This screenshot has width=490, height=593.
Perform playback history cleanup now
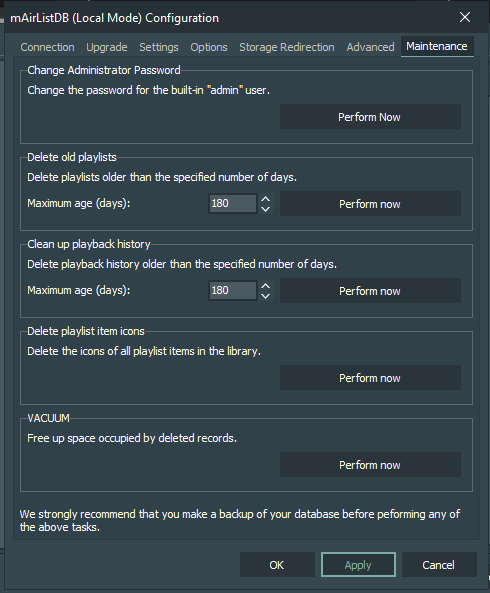pos(370,291)
